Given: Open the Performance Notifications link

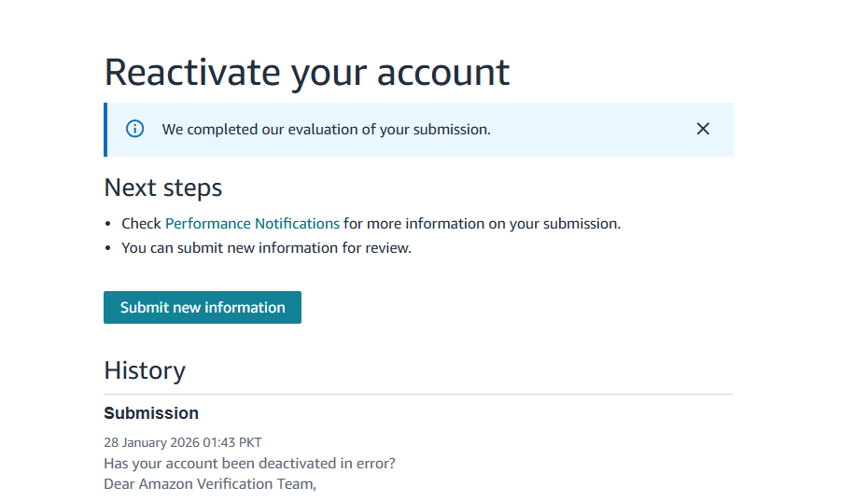Looking at the screenshot, I should [x=252, y=224].
